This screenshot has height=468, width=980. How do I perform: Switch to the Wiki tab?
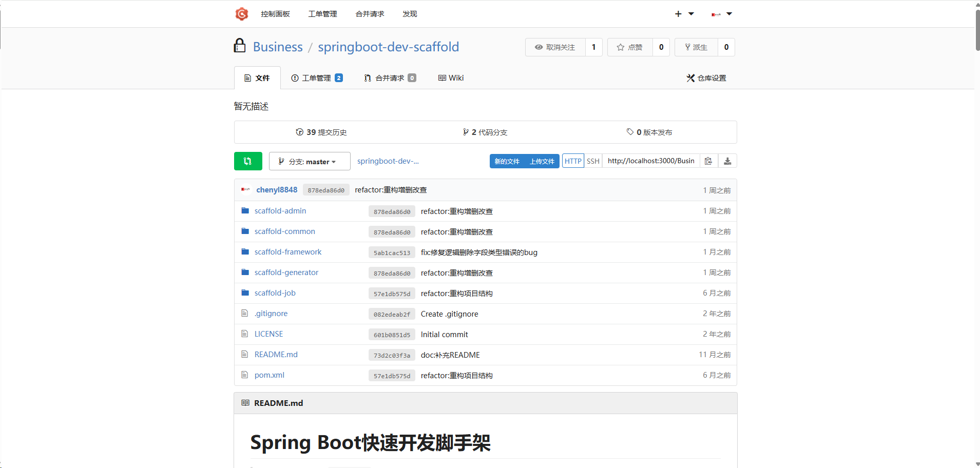tap(451, 78)
